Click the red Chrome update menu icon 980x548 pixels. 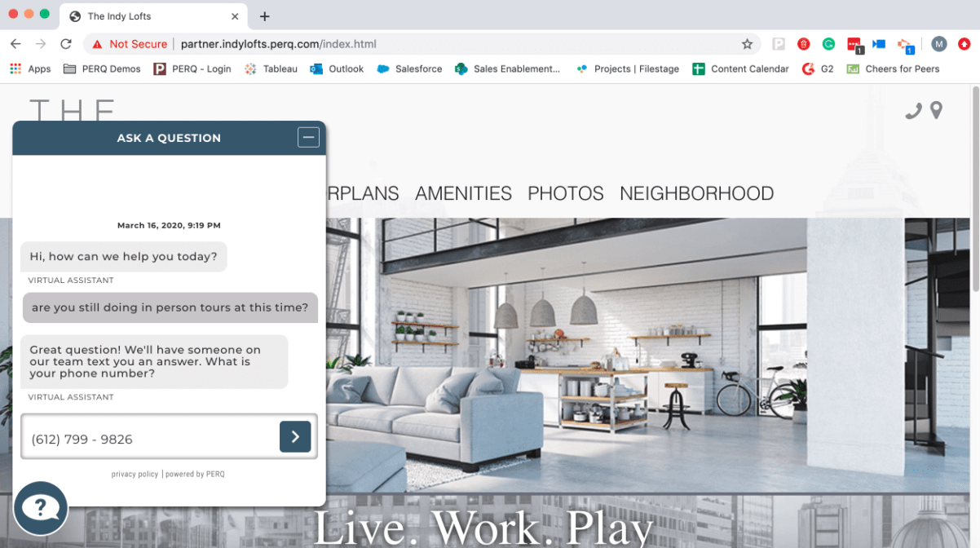(x=965, y=44)
